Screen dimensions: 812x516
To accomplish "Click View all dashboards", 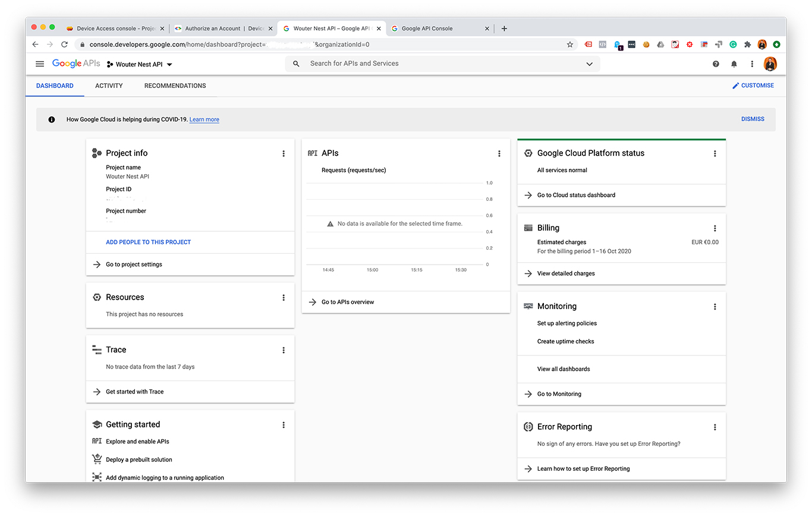I will click(x=564, y=369).
